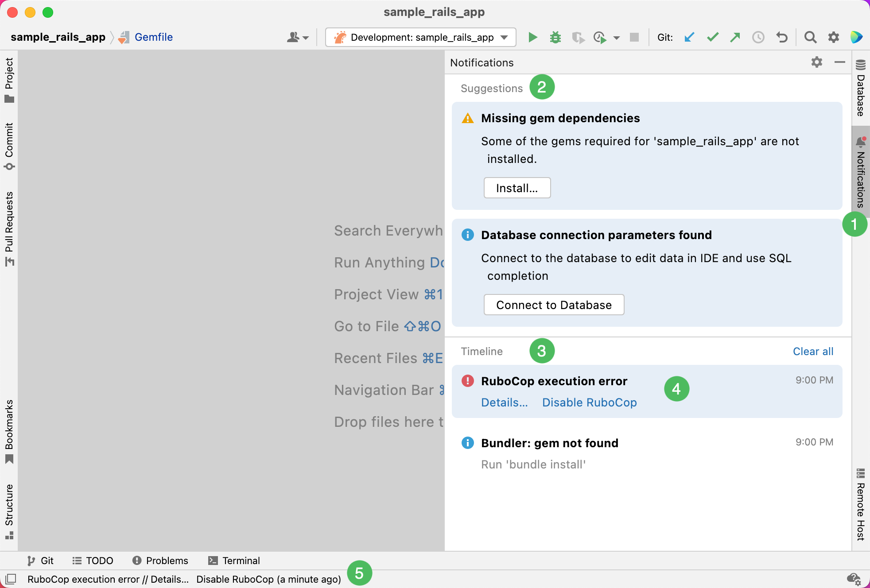Screen dimensions: 870x588
Task: Click the stop icon in the toolbar
Action: click(x=634, y=37)
